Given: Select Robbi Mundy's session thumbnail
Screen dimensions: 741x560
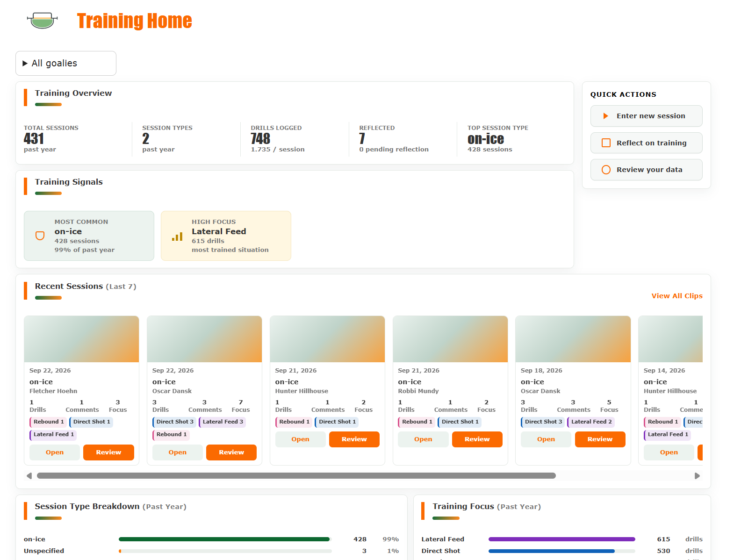Looking at the screenshot, I should click(450, 339).
